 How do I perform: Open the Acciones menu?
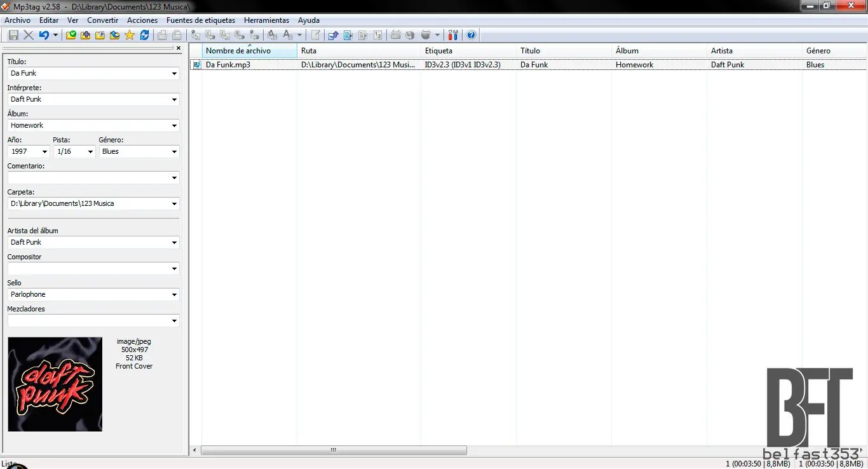(x=142, y=20)
